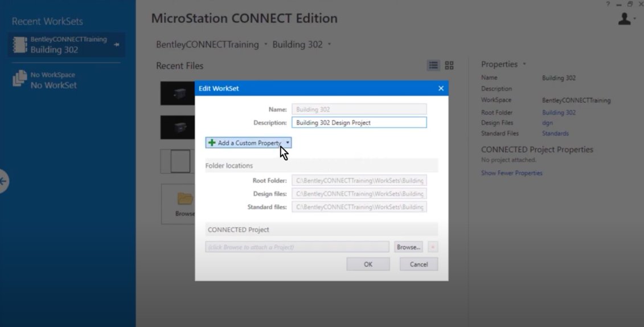Click the green plus Add Custom Property icon

coord(212,142)
